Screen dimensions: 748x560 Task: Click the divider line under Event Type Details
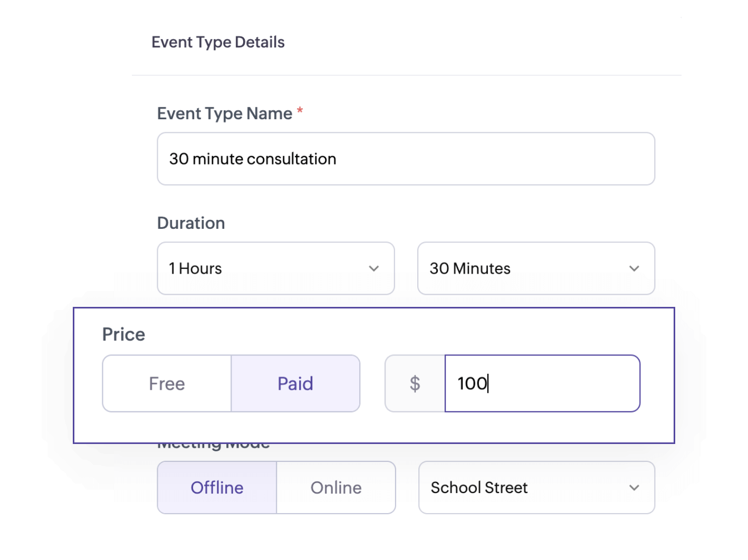pyautogui.click(x=406, y=75)
